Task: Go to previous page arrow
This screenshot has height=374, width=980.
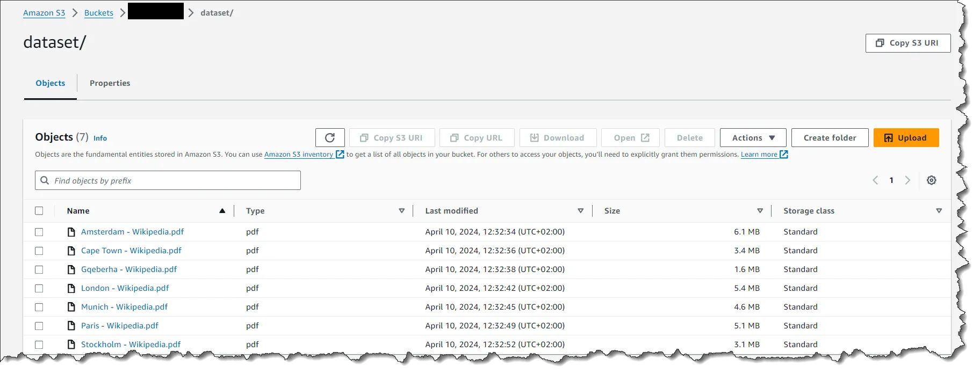Action: [x=875, y=180]
